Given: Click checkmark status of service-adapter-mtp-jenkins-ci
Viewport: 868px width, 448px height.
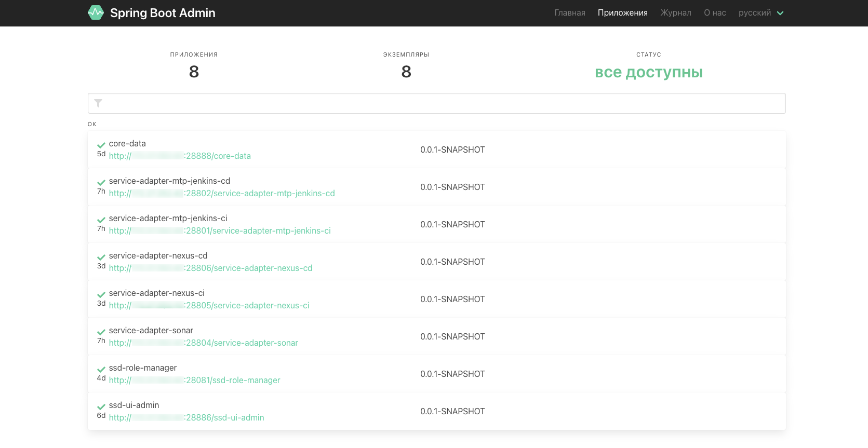Looking at the screenshot, I should tap(101, 220).
